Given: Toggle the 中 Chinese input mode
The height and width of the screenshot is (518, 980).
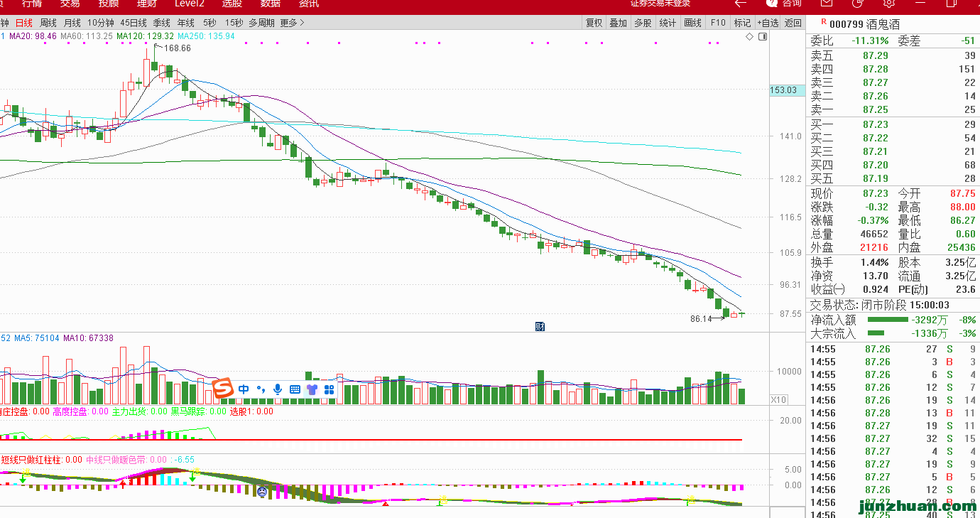Looking at the screenshot, I should [x=244, y=389].
